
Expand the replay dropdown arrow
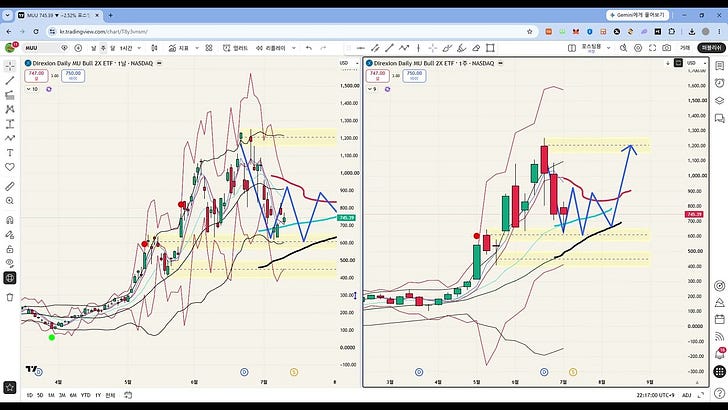pos(293,48)
